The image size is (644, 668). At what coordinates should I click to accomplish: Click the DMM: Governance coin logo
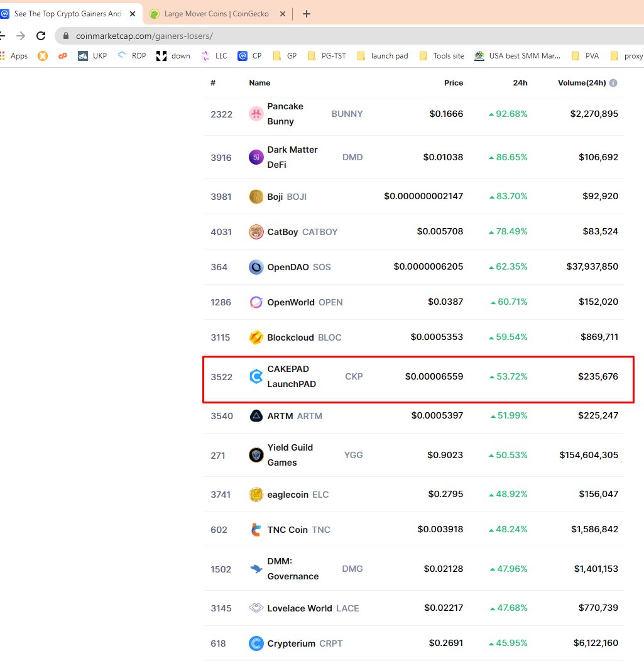click(x=256, y=569)
